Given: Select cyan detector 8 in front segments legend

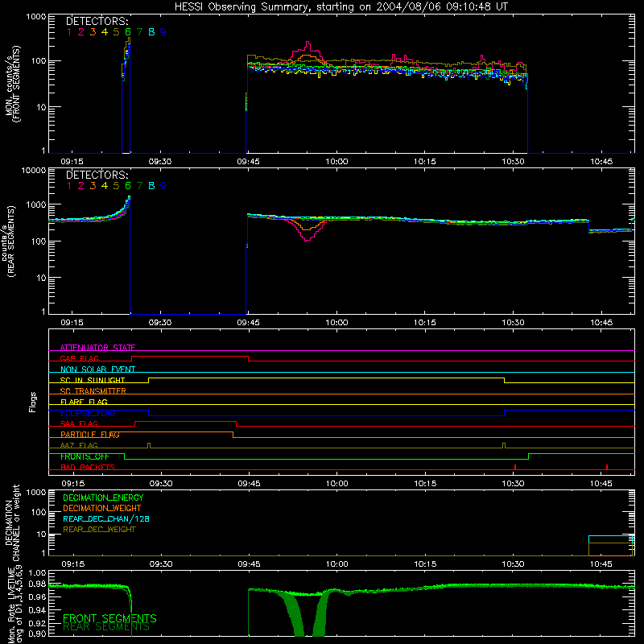Looking at the screenshot, I should [151, 32].
